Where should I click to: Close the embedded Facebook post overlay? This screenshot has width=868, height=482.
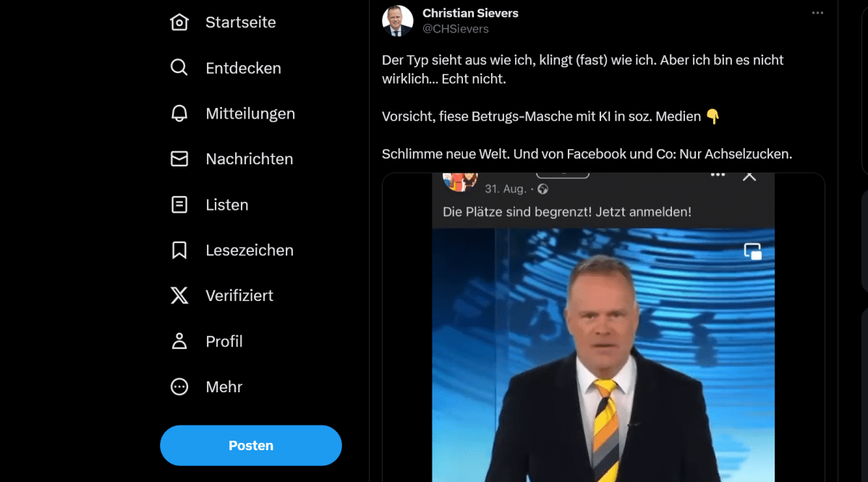coord(749,176)
